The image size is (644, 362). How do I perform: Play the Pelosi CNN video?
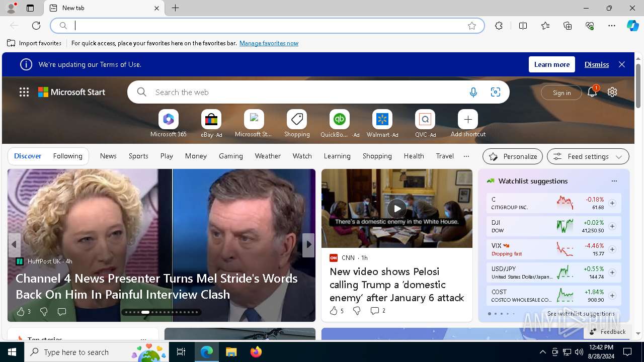[397, 208]
